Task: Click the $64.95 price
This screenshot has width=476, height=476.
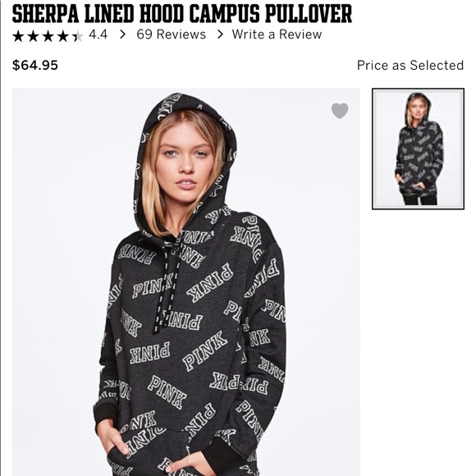Action: click(x=35, y=66)
